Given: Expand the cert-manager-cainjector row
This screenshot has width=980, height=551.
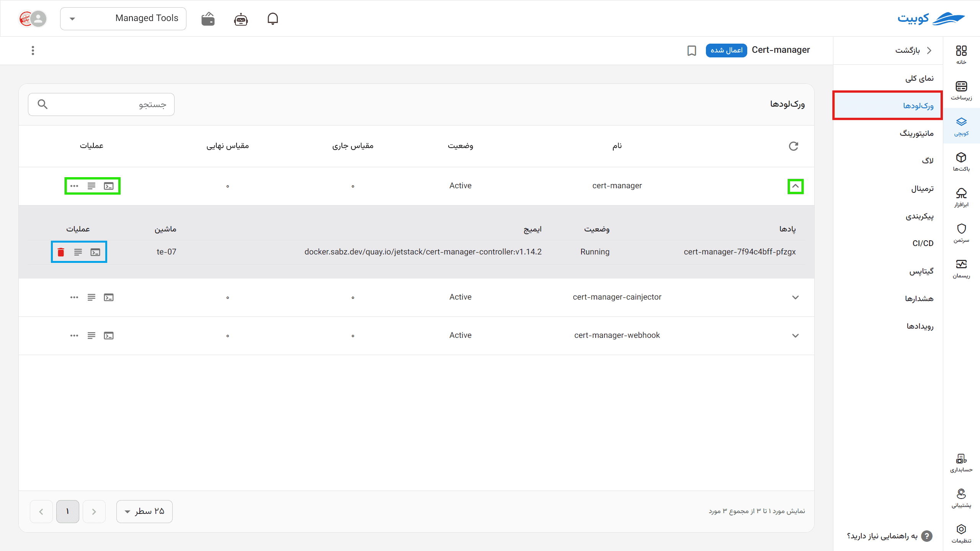Looking at the screenshot, I should coord(795,297).
